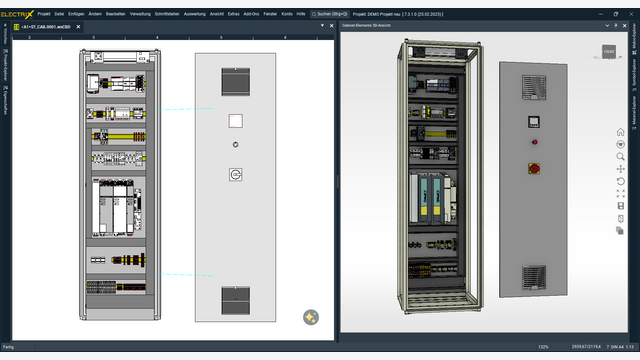The width and height of the screenshot is (640, 360).
Task: Open the Ansicht menu
Action: (x=217, y=14)
